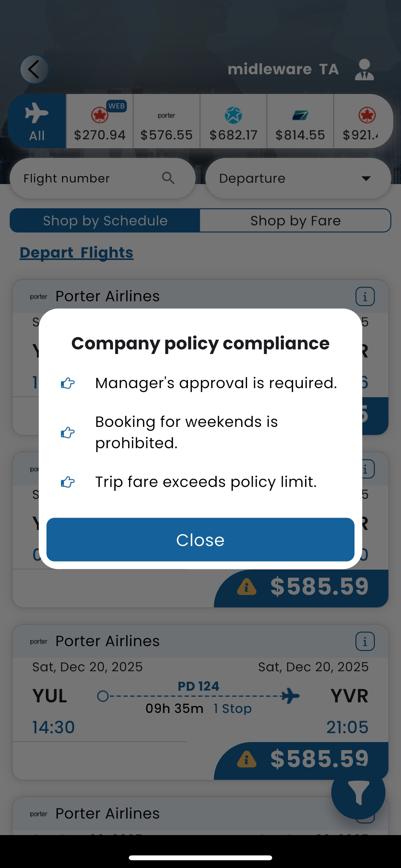The image size is (401, 868).
Task: Close the Company policy compliance dialog
Action: pyautogui.click(x=200, y=540)
